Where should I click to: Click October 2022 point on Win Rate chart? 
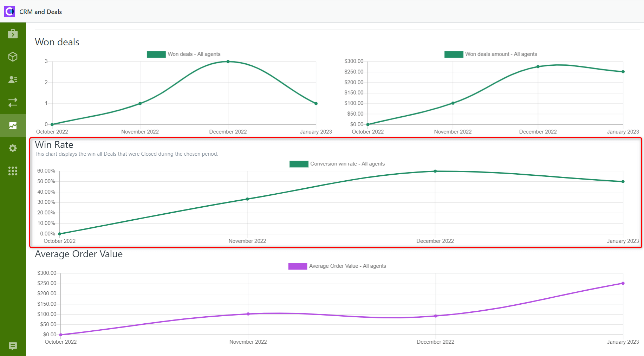60,234
